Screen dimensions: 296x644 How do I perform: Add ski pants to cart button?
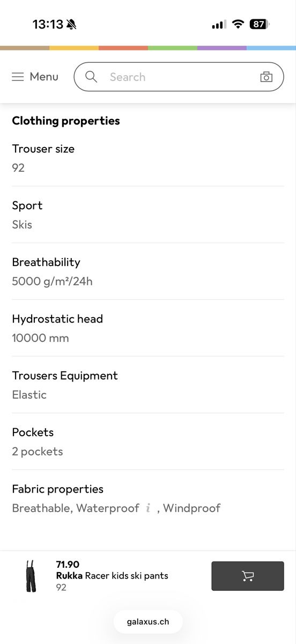pyautogui.click(x=248, y=576)
